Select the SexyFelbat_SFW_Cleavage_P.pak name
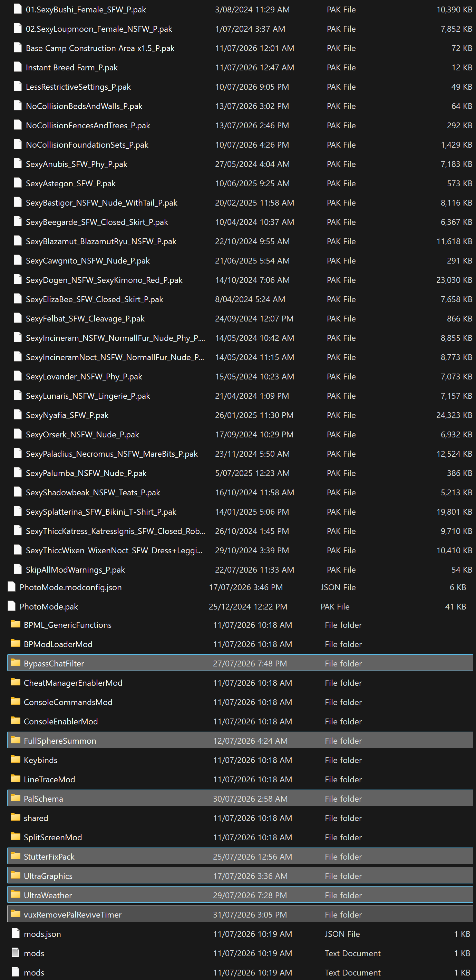The height and width of the screenshot is (980, 476). pos(85,318)
